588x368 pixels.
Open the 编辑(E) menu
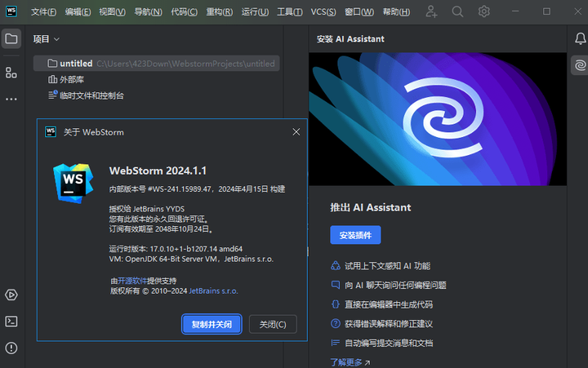(x=78, y=12)
